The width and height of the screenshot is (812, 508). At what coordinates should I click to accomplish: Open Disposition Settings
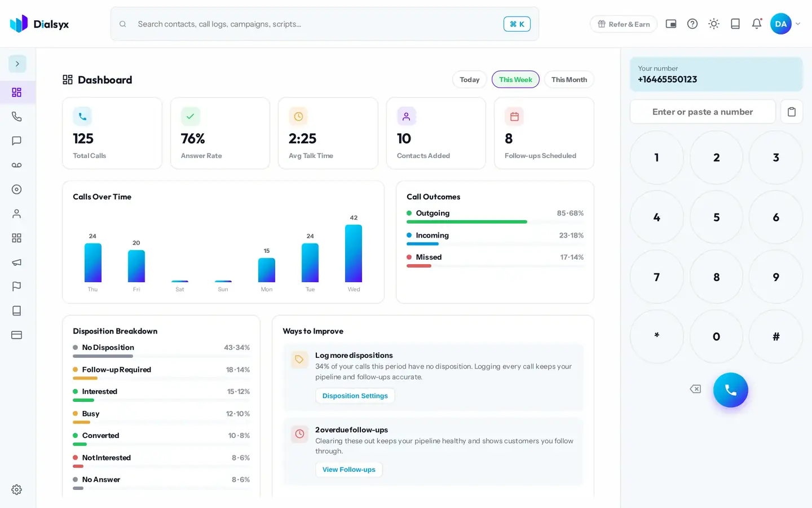(x=355, y=396)
